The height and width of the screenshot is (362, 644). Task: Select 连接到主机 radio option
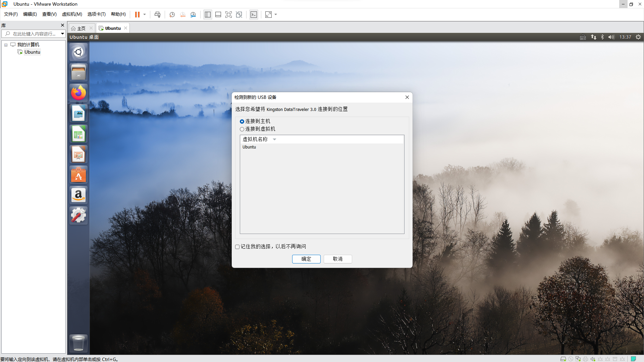point(242,121)
